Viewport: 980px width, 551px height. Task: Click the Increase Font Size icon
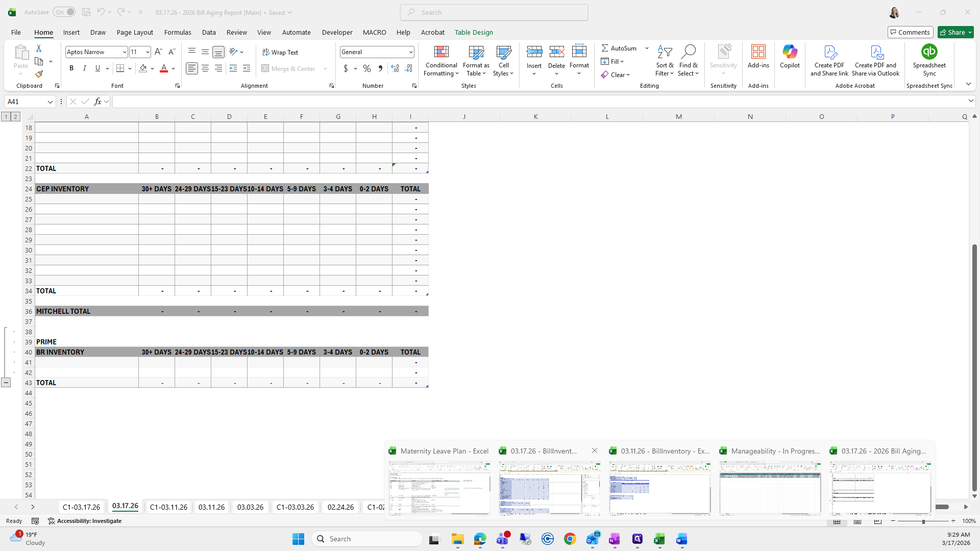[158, 52]
